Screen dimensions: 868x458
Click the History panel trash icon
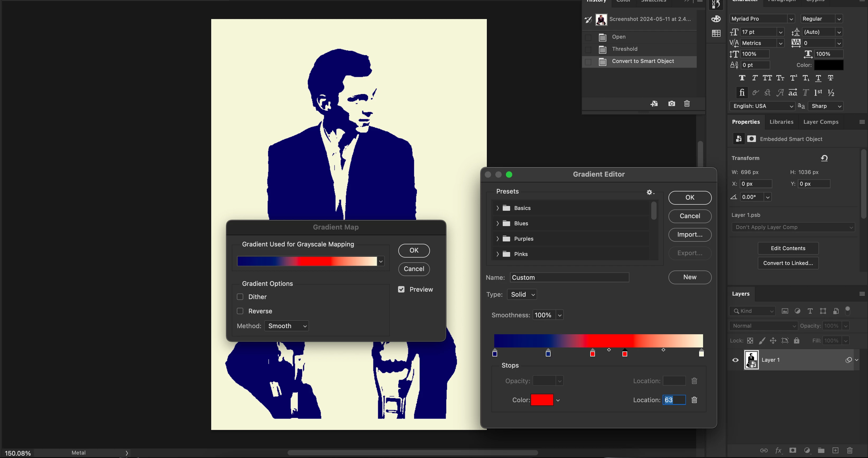pyautogui.click(x=687, y=103)
